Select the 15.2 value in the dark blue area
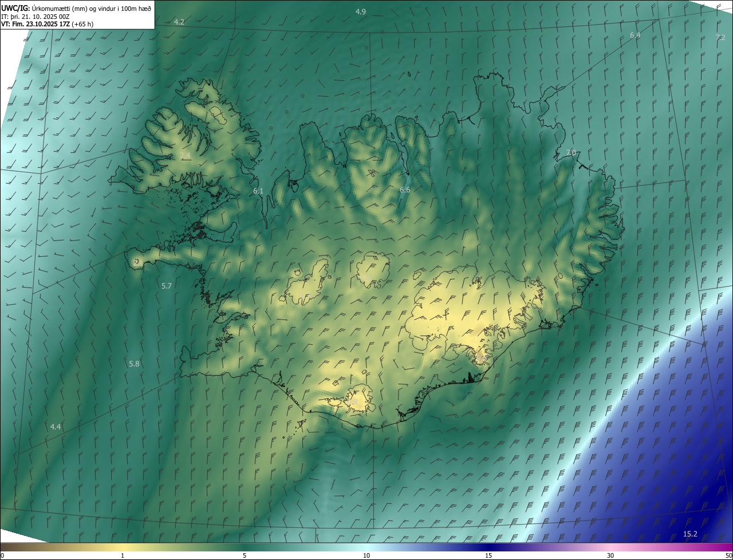The width and height of the screenshot is (733, 560). [x=691, y=534]
